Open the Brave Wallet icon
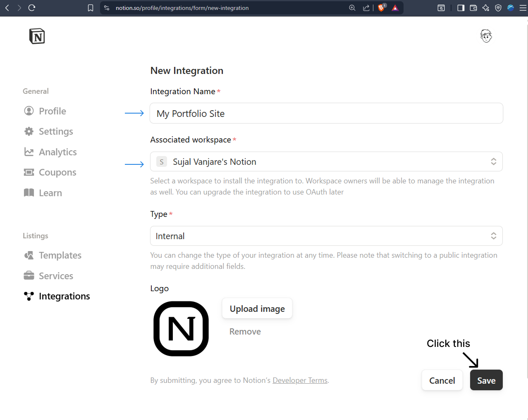 pos(473,8)
